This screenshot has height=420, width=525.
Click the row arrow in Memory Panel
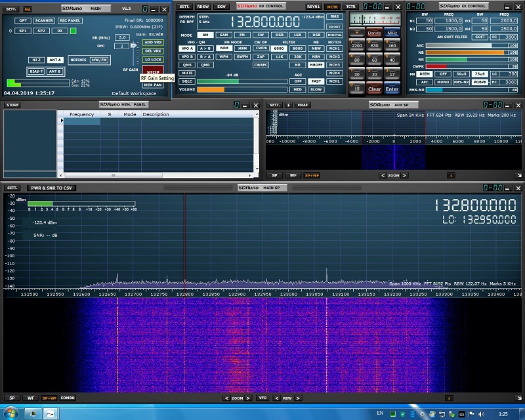pos(62,120)
